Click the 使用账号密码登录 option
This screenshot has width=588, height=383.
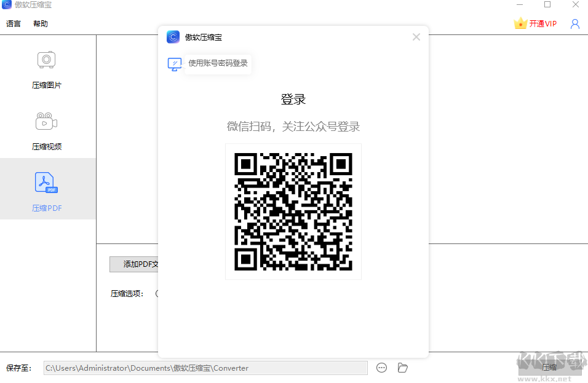[x=218, y=63]
